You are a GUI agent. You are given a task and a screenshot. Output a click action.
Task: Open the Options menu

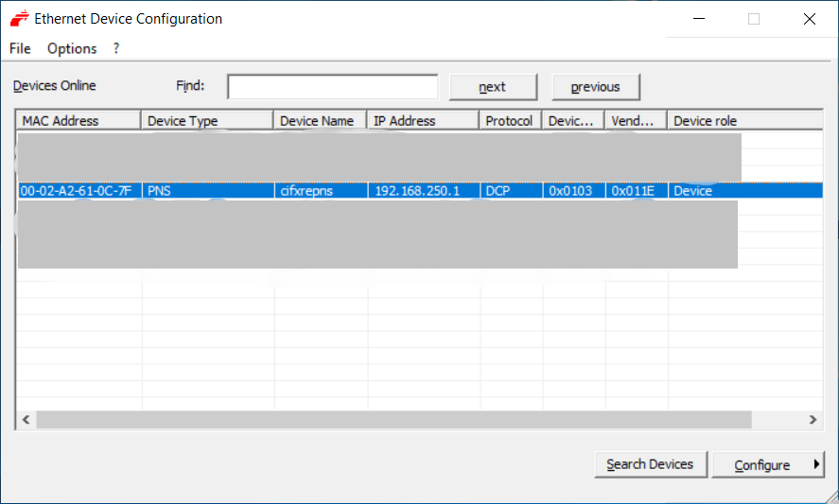72,48
